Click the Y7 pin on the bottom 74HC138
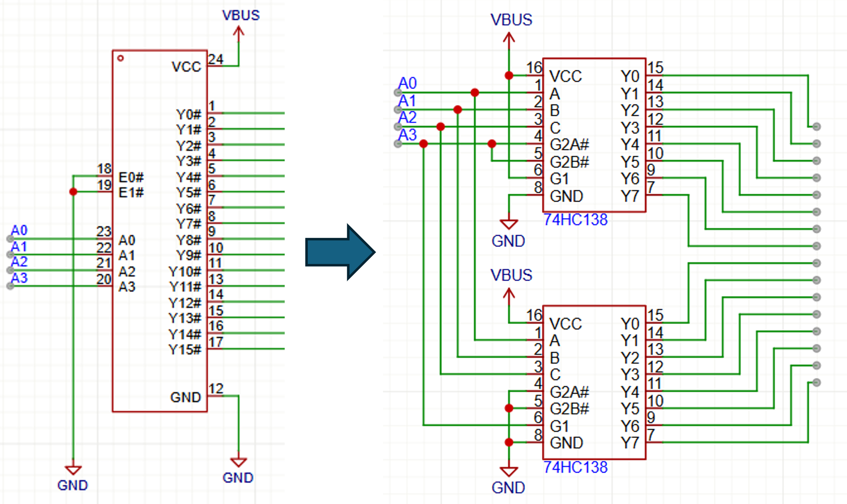 point(630,443)
